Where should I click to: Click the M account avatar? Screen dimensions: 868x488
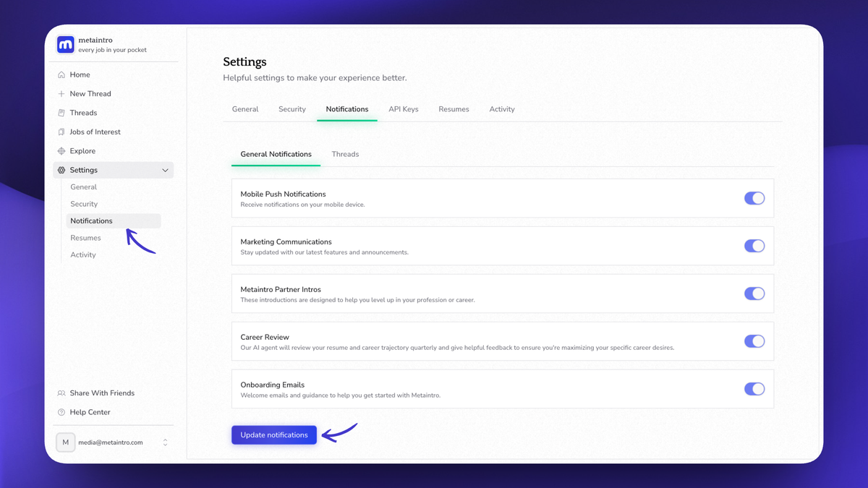(x=66, y=442)
